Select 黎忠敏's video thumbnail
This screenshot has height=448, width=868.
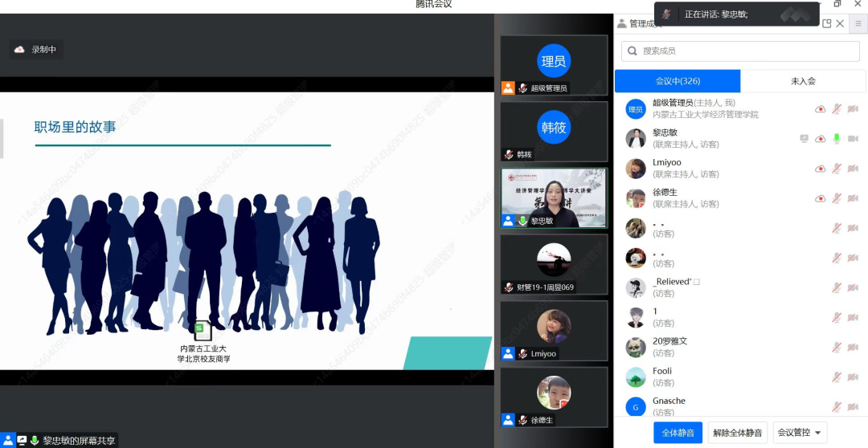click(554, 198)
